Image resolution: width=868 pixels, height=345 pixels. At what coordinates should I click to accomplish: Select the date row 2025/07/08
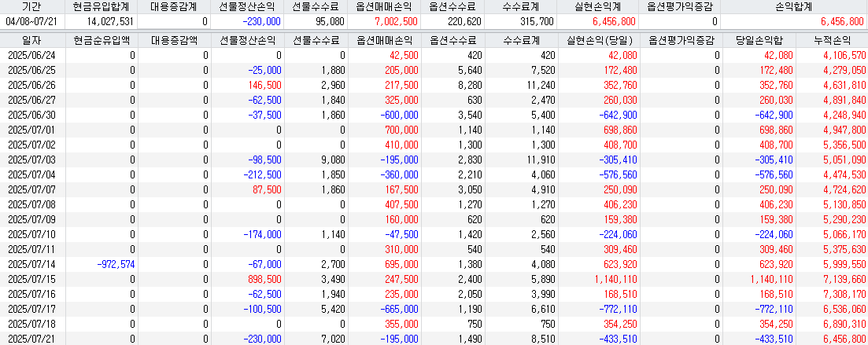(x=32, y=204)
